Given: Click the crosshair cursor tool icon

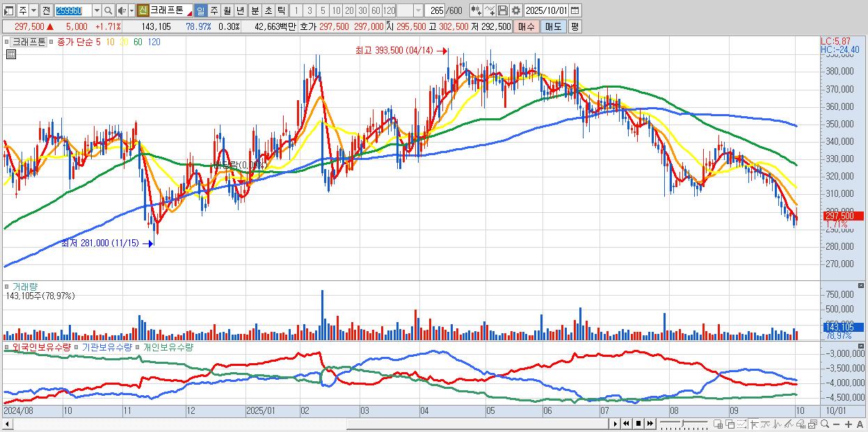Looking at the screenshot, I should pos(754,424).
